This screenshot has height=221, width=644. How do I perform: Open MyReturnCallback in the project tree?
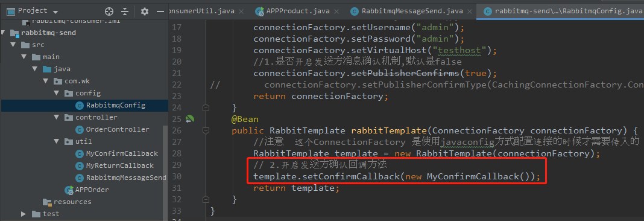pos(115,165)
